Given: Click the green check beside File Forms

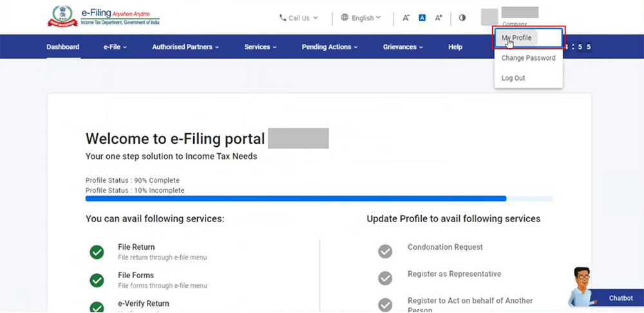Looking at the screenshot, I should (97, 280).
